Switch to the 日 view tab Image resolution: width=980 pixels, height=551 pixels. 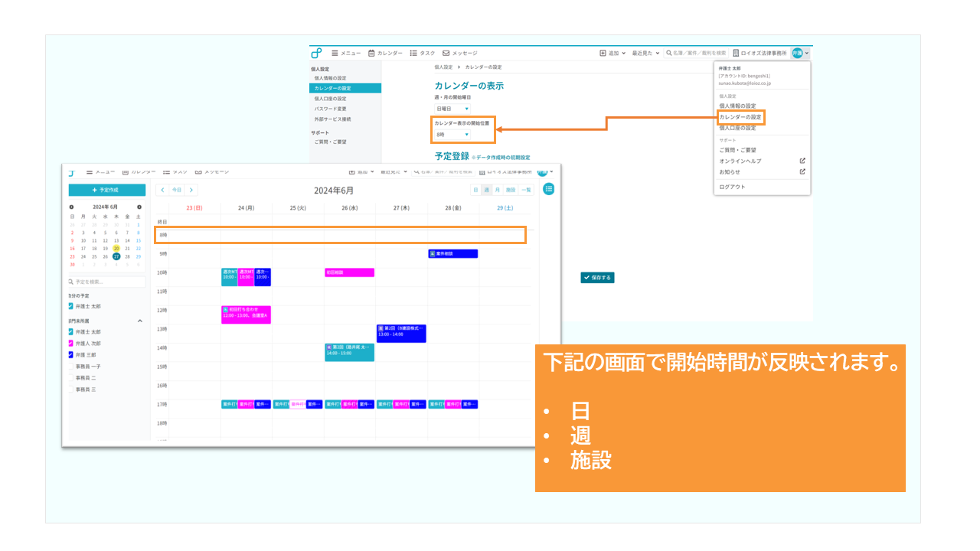pyautogui.click(x=475, y=190)
